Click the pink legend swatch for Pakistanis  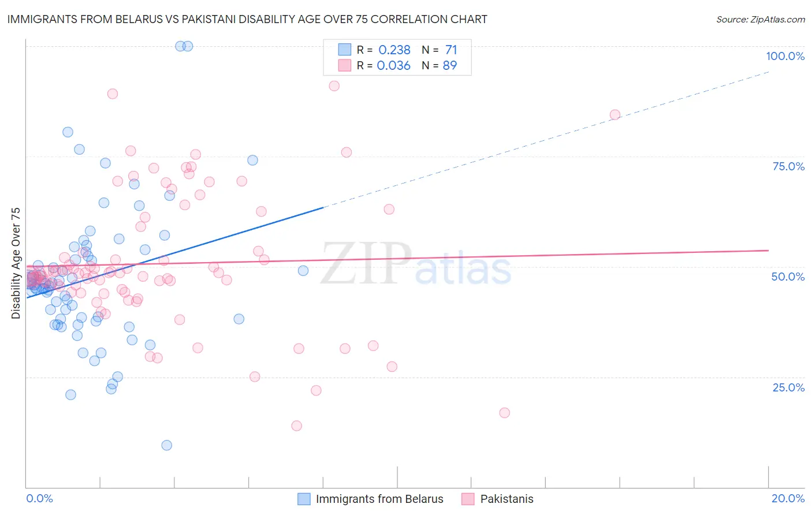(468, 499)
